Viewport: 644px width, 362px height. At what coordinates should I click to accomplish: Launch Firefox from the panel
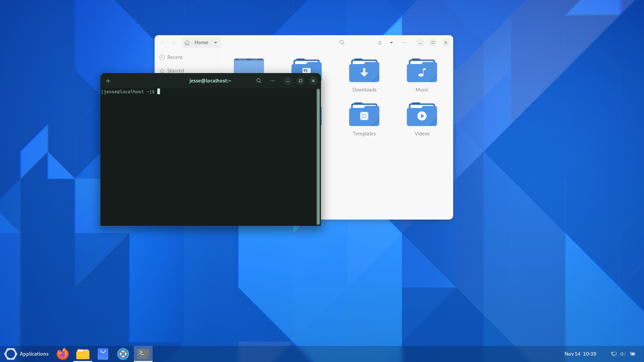point(63,354)
